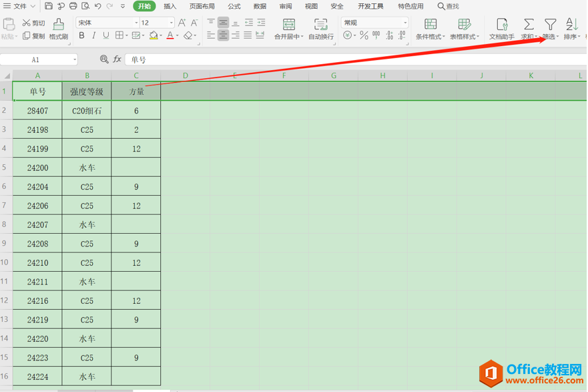Align text left horizontally
The height and width of the screenshot is (392, 588).
pos(211,35)
